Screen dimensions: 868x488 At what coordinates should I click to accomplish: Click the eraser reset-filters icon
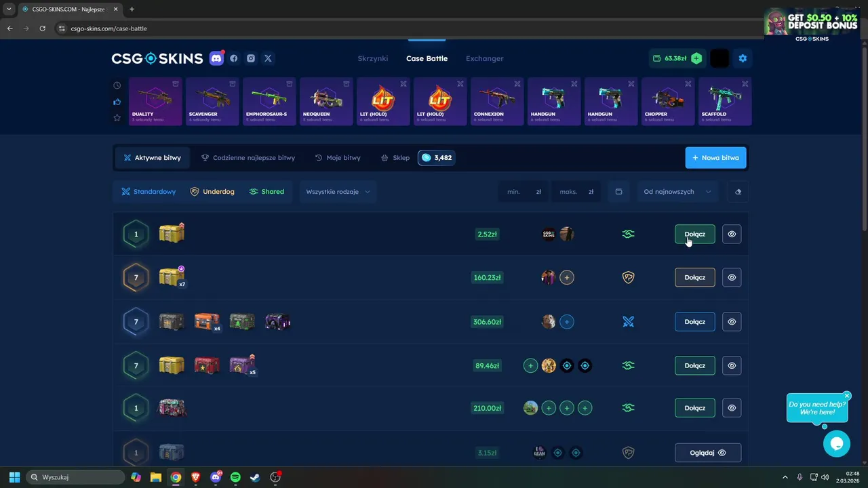tap(738, 192)
